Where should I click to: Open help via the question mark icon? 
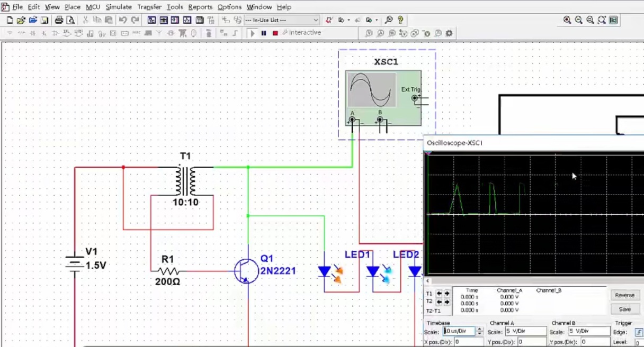click(x=400, y=20)
